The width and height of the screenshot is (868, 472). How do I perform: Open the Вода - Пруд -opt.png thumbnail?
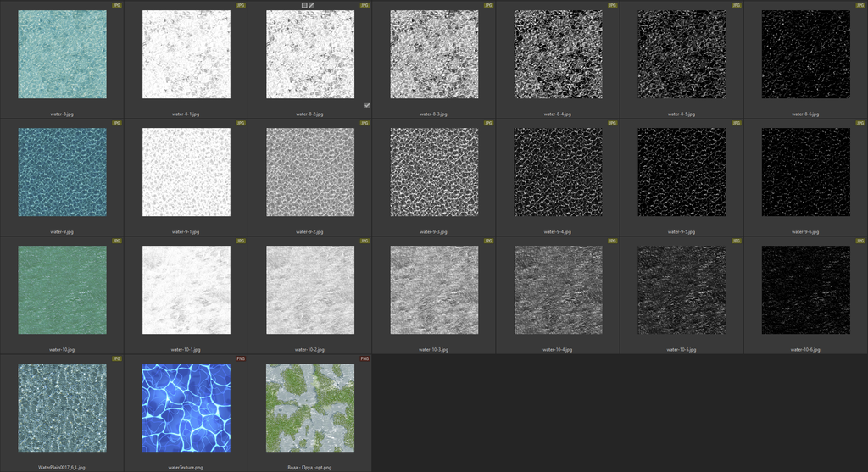[x=310, y=408]
